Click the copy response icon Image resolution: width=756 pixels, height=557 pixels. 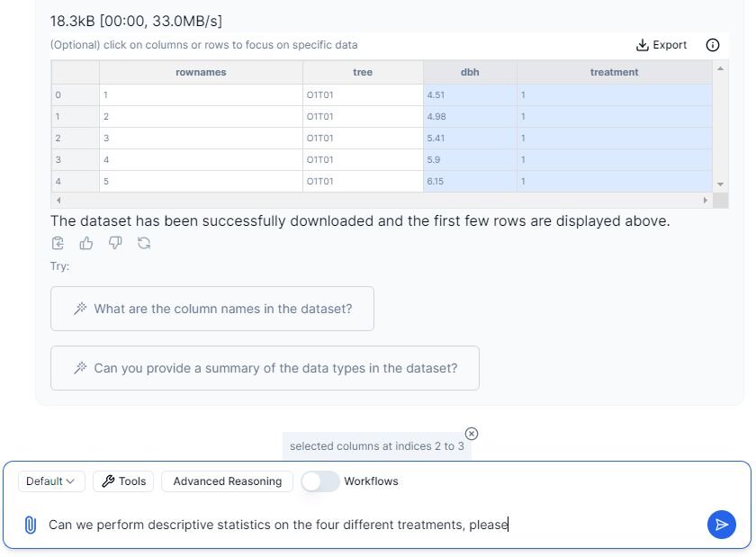click(58, 243)
